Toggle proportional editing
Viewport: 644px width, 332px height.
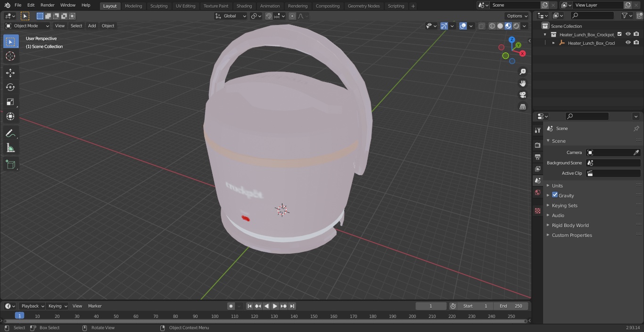pos(292,16)
